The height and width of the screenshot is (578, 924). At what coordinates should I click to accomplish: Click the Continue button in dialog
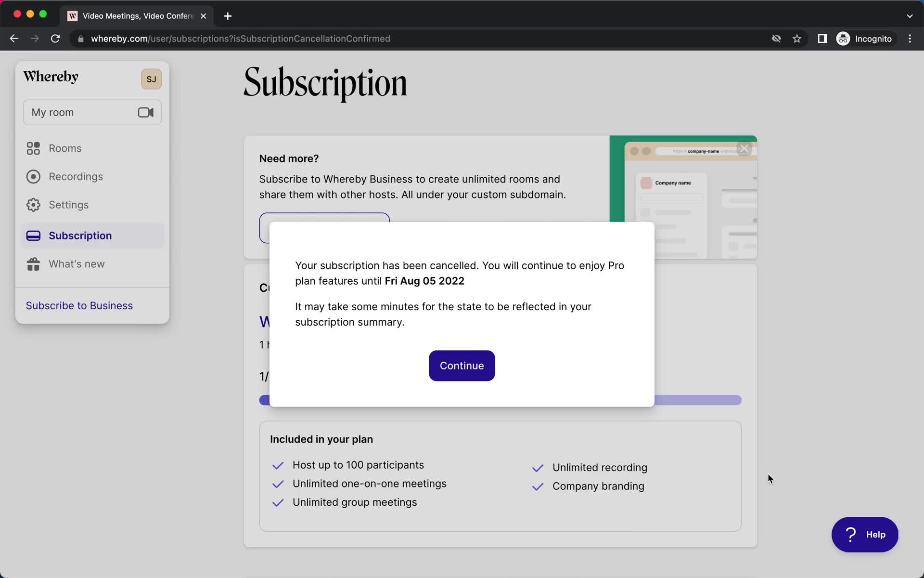[x=462, y=366]
